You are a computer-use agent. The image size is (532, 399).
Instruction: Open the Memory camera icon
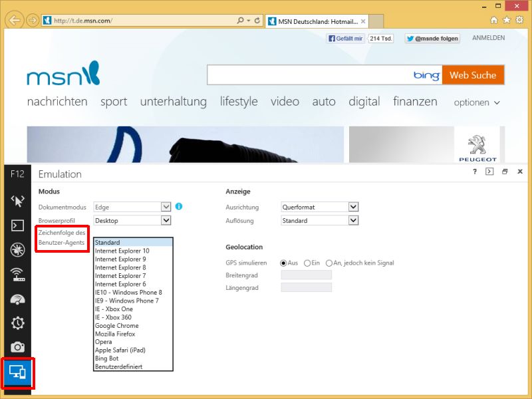pyautogui.click(x=18, y=347)
